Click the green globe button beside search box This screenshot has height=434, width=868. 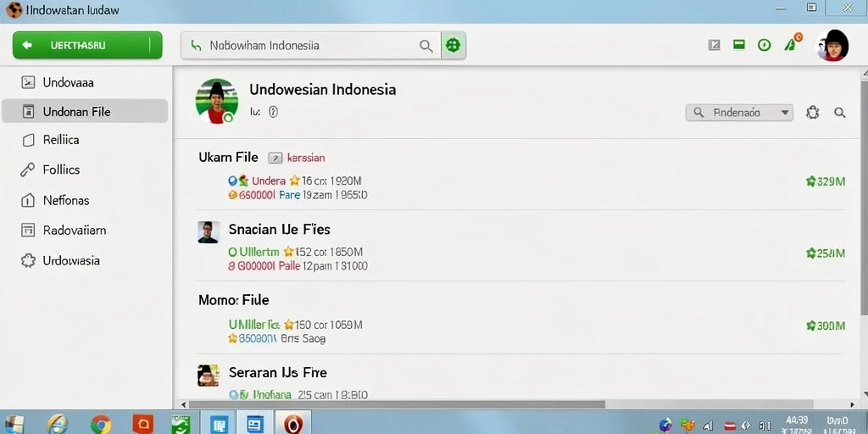click(453, 46)
